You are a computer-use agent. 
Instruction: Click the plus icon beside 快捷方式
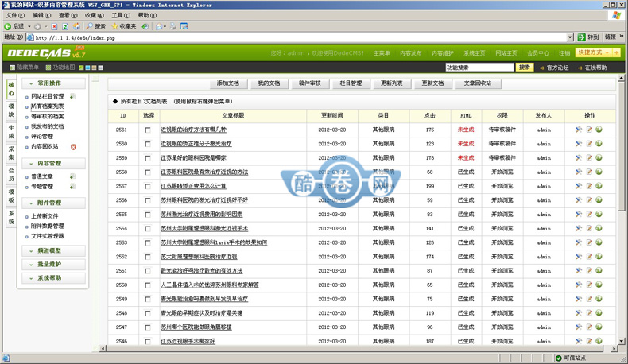(616, 52)
